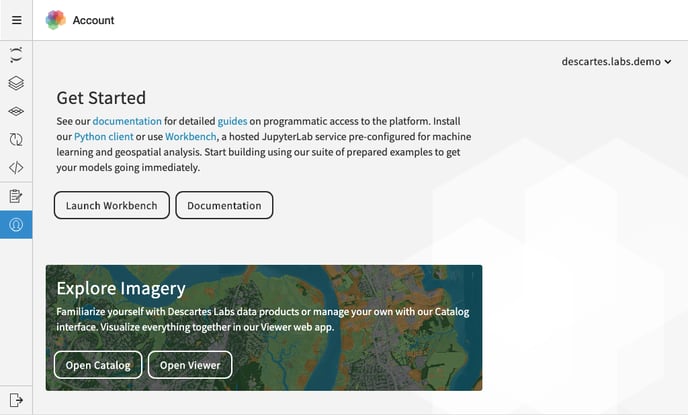688x415 pixels.
Task: Click the chevron beside descartes.labs.demo
Action: pyautogui.click(x=668, y=62)
